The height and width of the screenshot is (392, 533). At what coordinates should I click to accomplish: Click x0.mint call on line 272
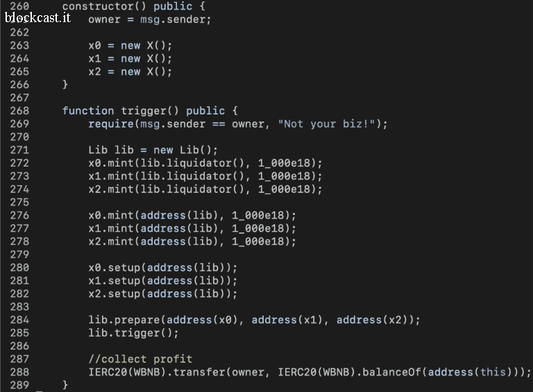pos(111,163)
